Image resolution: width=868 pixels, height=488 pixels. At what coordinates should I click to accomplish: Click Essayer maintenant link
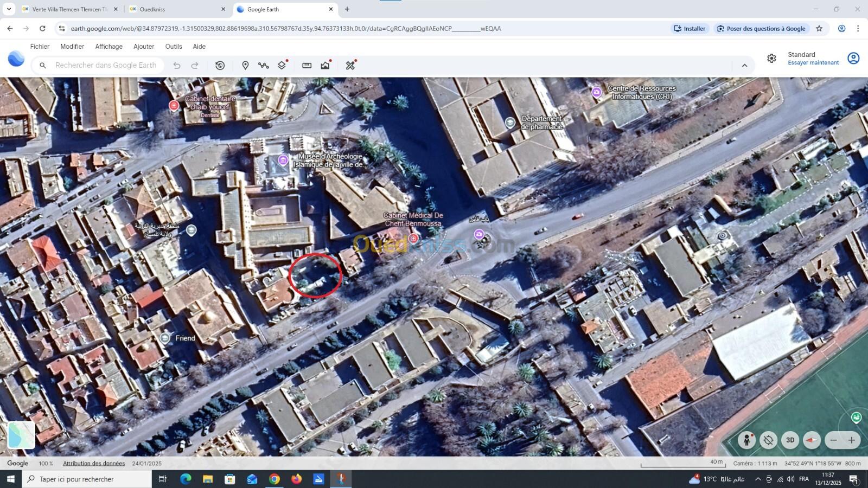(x=813, y=63)
